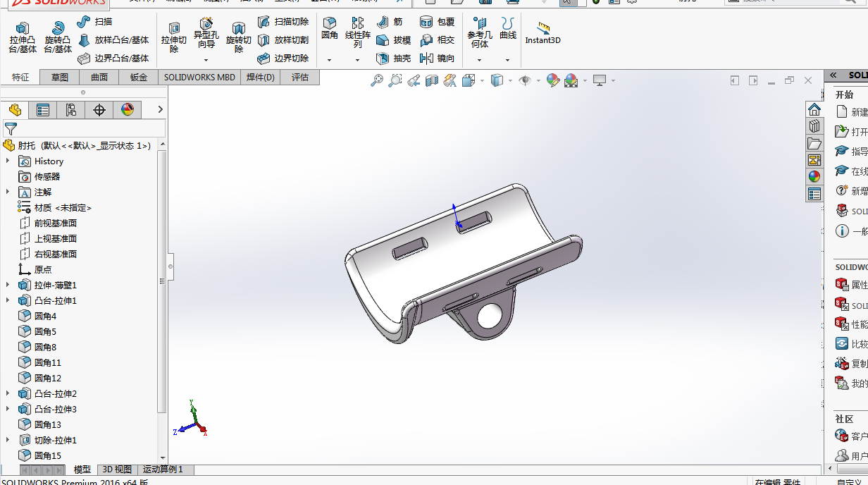
Task: Click the Dynamic Annotation Views icon
Action: pos(450,80)
